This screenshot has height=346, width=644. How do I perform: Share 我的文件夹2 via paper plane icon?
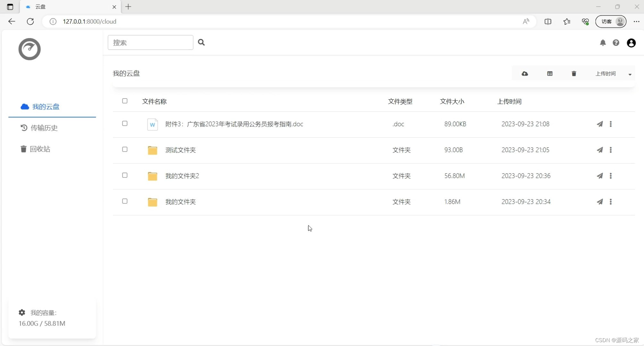pos(600,176)
